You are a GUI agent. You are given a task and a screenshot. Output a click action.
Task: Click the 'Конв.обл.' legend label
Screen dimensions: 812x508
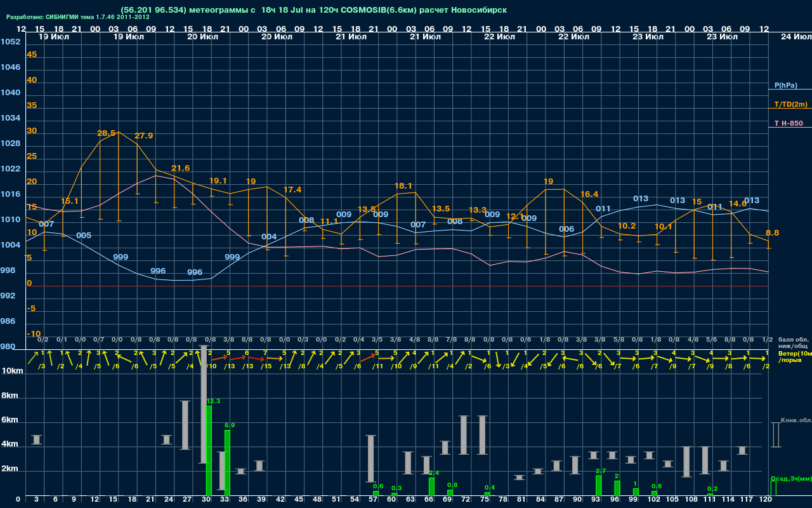pos(796,420)
